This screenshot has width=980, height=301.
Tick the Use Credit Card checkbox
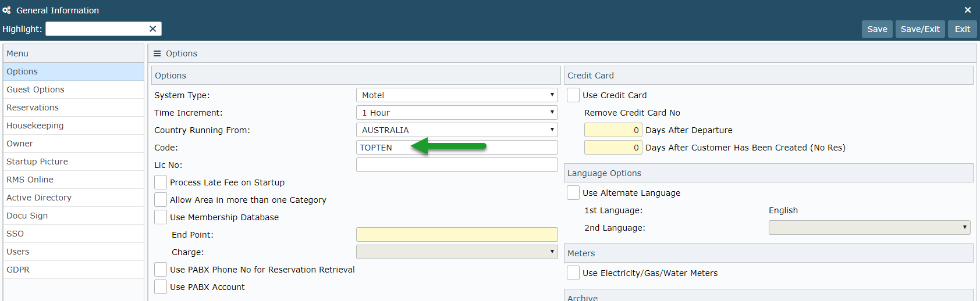click(x=573, y=95)
